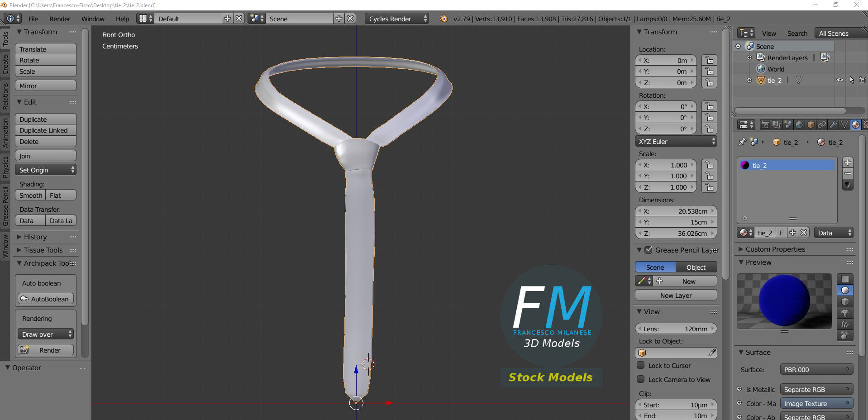Image resolution: width=868 pixels, height=420 pixels.
Task: Select flat plane material preview type
Action: 845,279
